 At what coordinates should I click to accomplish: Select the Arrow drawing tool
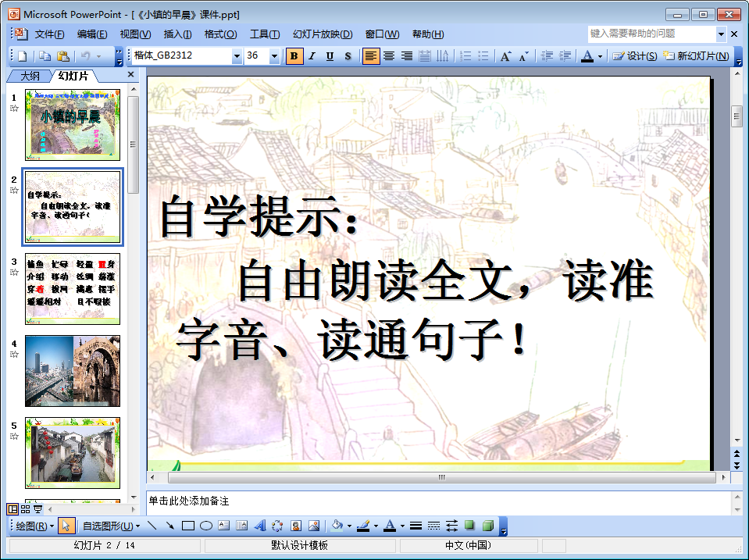tap(169, 526)
